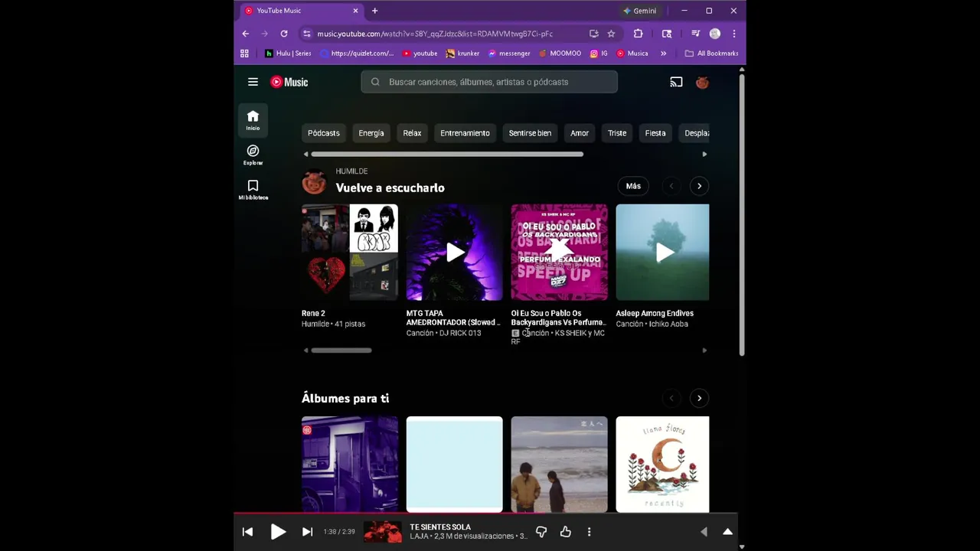The width and height of the screenshot is (980, 551).
Task: Click the TE SIENTES SOLA cover thumbnail
Action: [382, 532]
